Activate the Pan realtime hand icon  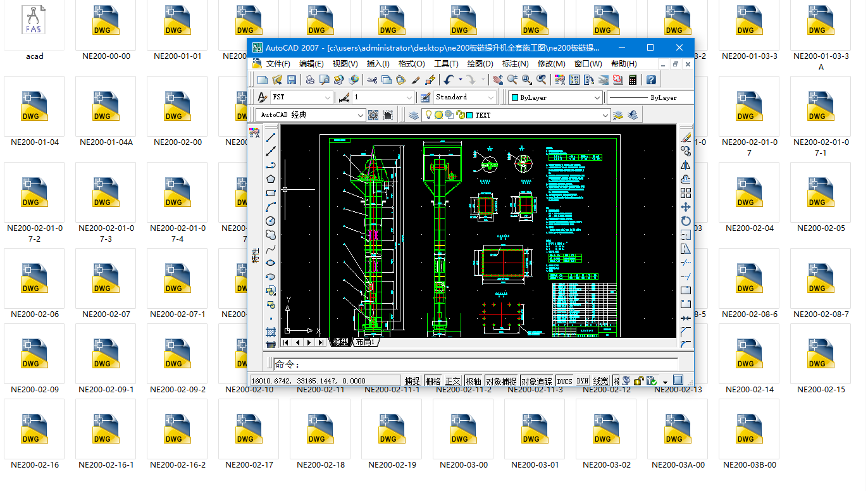[498, 80]
